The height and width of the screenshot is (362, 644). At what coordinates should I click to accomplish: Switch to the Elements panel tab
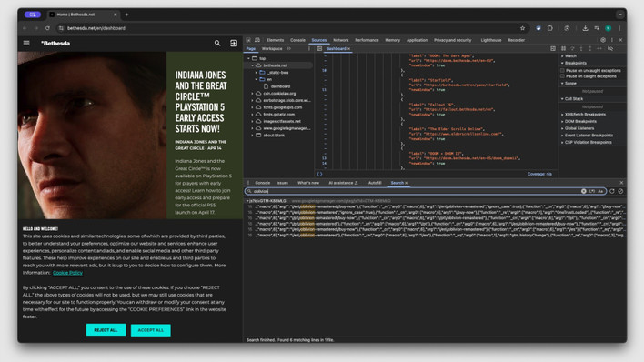click(x=276, y=40)
